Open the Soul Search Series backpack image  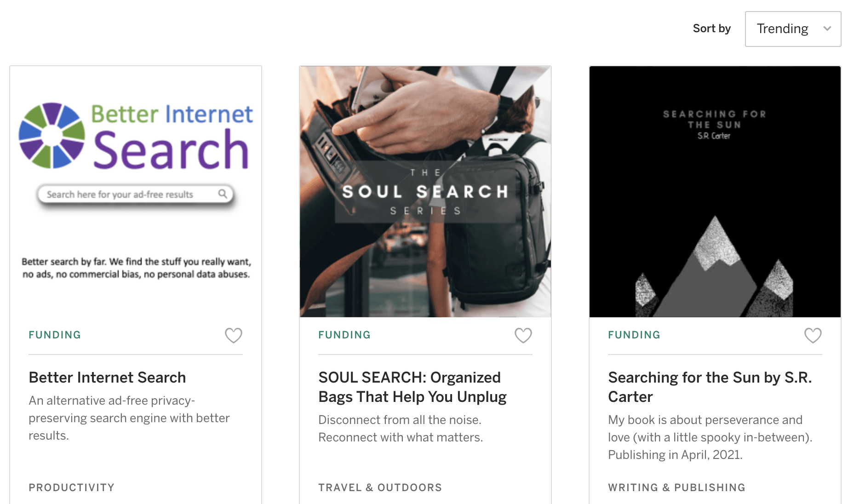pos(425,191)
